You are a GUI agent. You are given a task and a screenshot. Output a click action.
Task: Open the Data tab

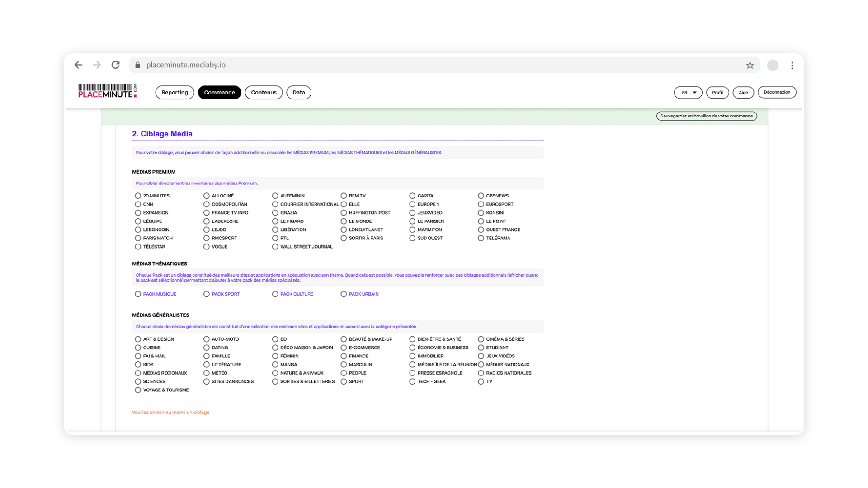[x=299, y=92]
